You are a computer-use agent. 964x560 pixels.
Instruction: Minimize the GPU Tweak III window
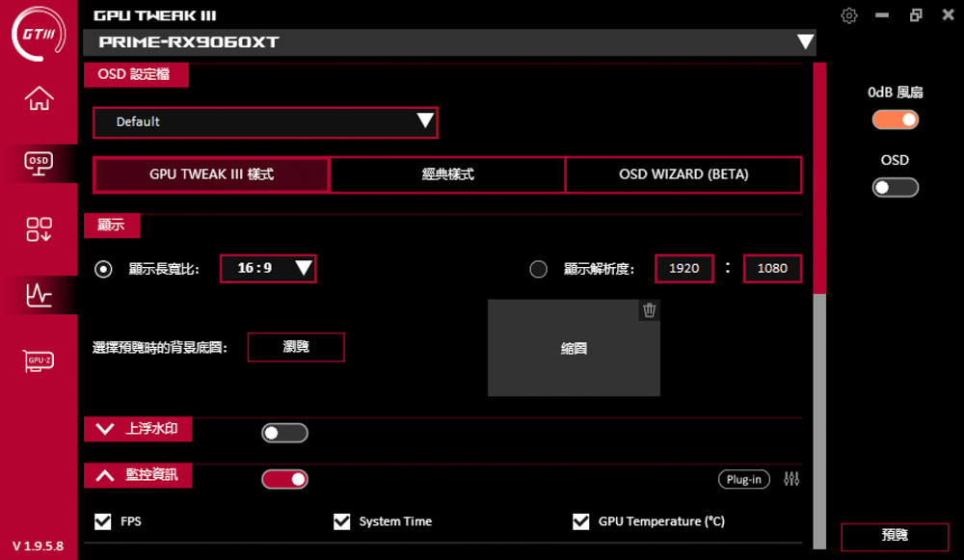click(x=882, y=15)
